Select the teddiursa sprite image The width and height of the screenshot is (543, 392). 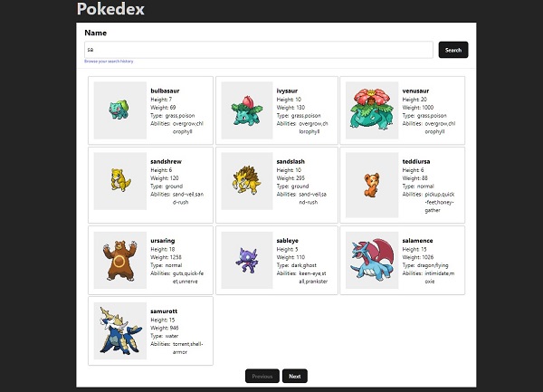(372, 185)
